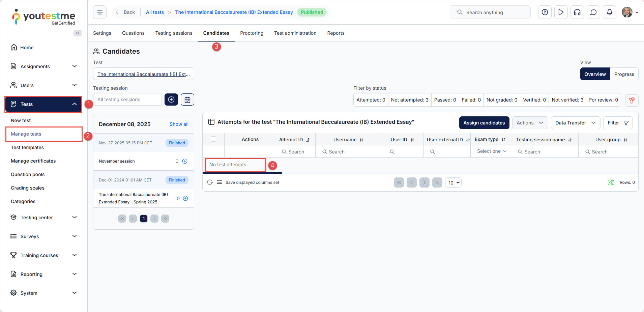Click the Assign candidates button
Image resolution: width=644 pixels, height=312 pixels.
tap(484, 123)
